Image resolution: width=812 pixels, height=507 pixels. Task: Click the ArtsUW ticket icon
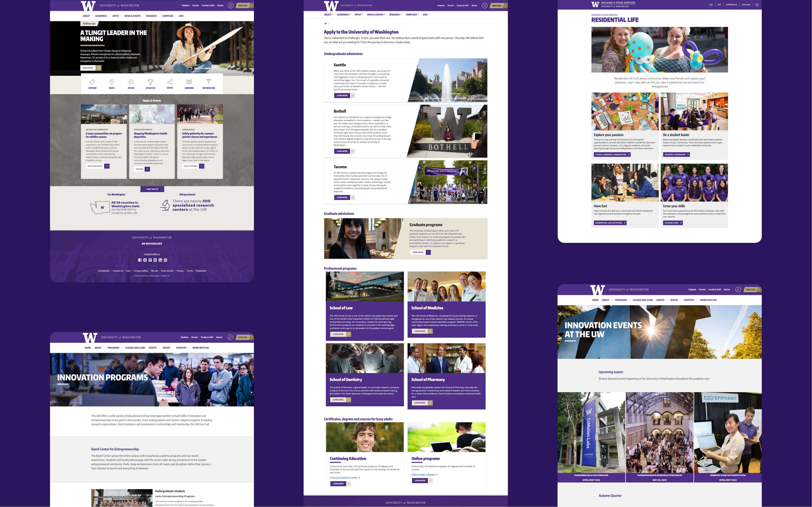point(92,82)
